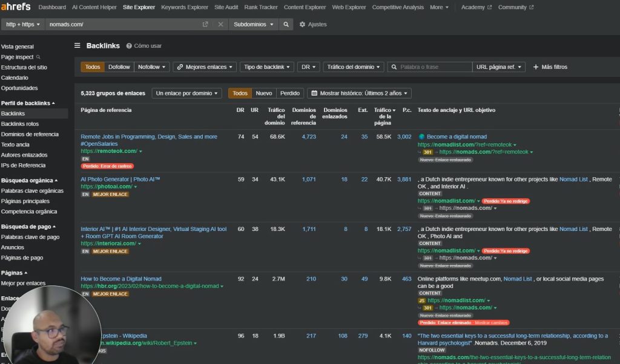Viewport: 620px width, 364px height.
Task: Open Content Explorer
Action: point(305,7)
